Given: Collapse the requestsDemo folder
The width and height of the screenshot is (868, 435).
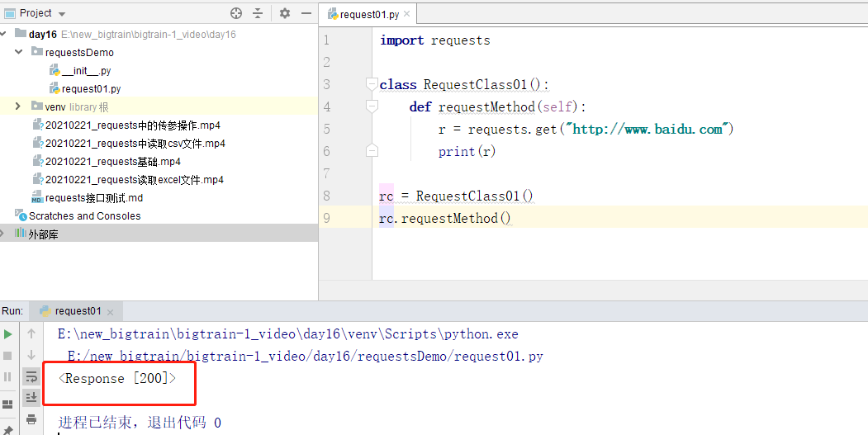Looking at the screenshot, I should click(x=19, y=52).
